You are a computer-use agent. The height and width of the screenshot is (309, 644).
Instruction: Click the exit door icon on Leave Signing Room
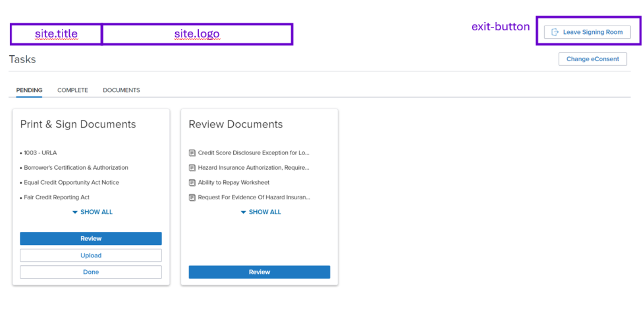[555, 32]
